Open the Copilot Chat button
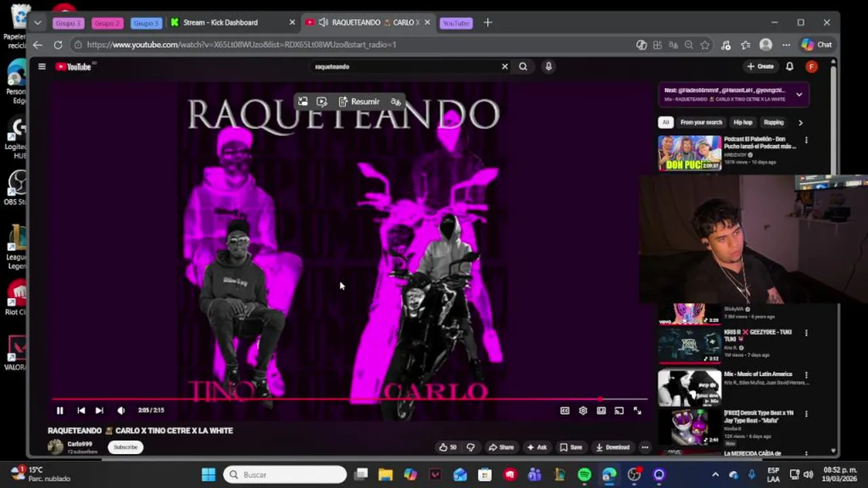868x488 pixels. click(x=816, y=45)
